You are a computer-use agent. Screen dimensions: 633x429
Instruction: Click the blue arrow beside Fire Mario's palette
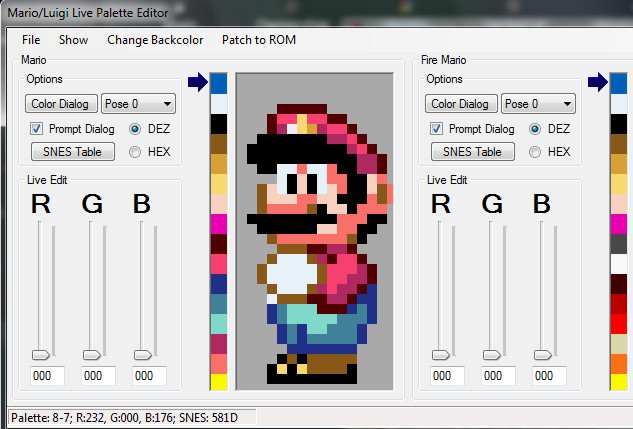597,83
